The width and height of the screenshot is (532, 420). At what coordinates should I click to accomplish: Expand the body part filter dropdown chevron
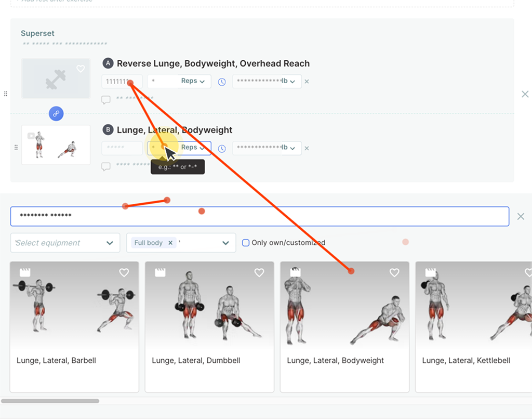click(x=225, y=243)
